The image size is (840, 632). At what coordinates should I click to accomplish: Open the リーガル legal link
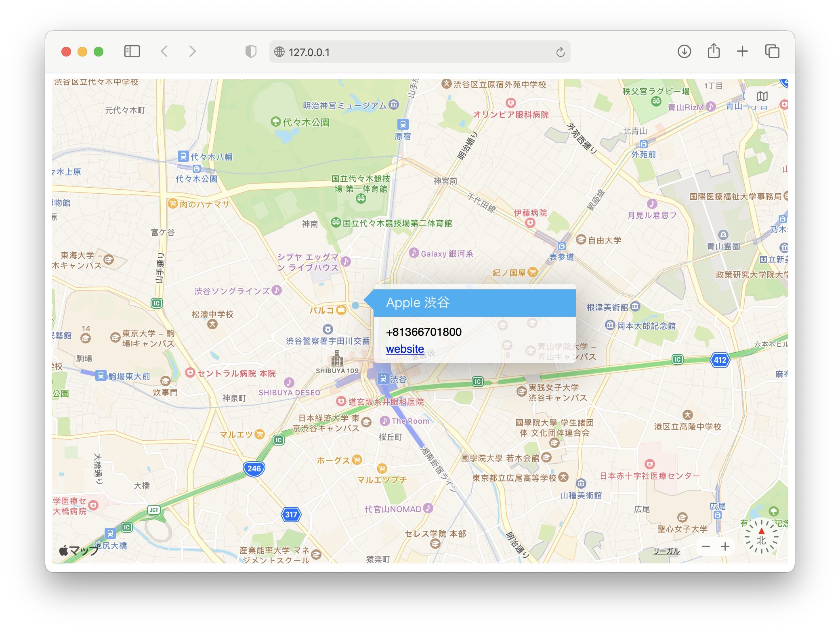pos(666,551)
